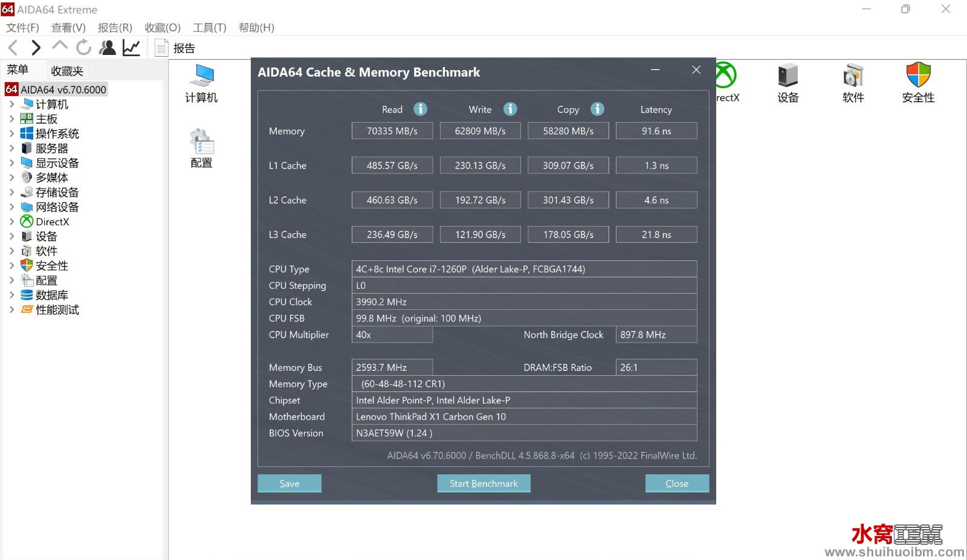Open 帮助(H) menu
The width and height of the screenshot is (967, 560).
pos(256,28)
